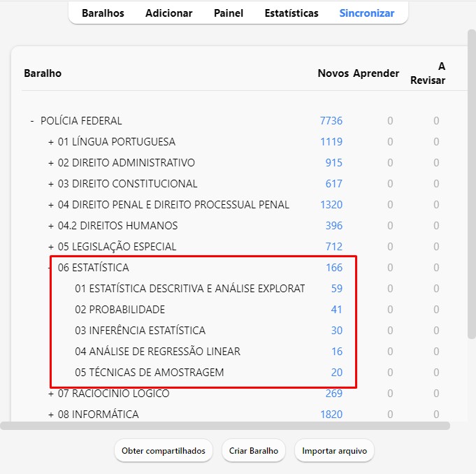Click the 396 new cards count

(x=334, y=226)
